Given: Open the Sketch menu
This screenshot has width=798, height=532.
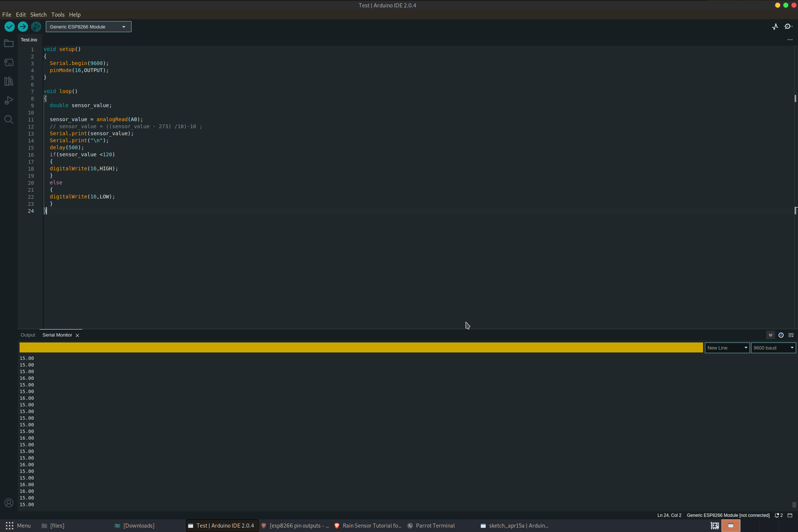Looking at the screenshot, I should pyautogui.click(x=38, y=14).
